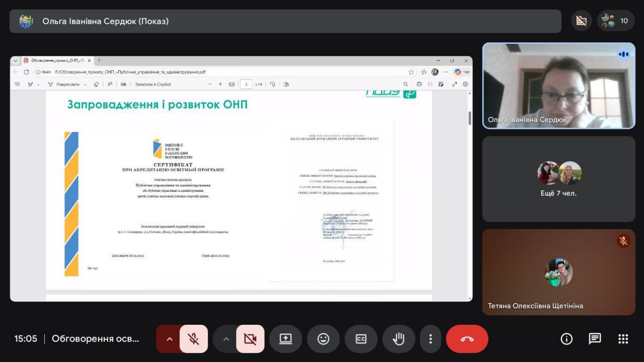This screenshot has width=644, height=362.
Task: Expand audio settings arrow next to microphone
Action: [x=170, y=339]
